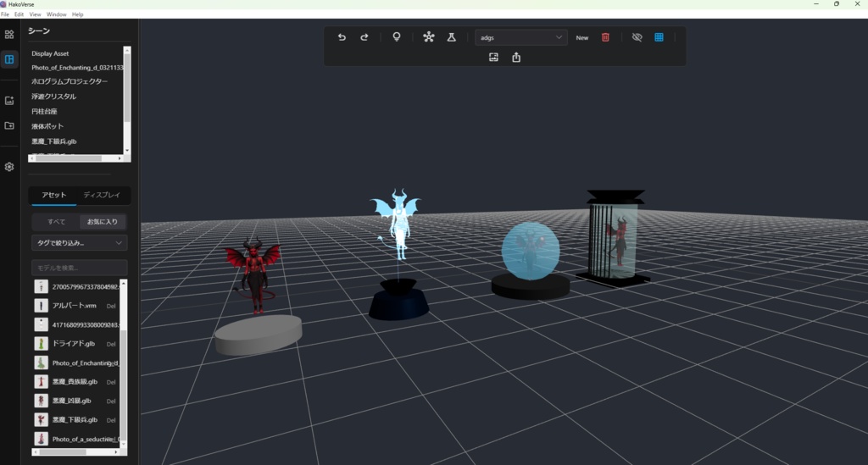Click scene list scroll-up arrow
Screen dimensions: 868x465
coord(127,50)
